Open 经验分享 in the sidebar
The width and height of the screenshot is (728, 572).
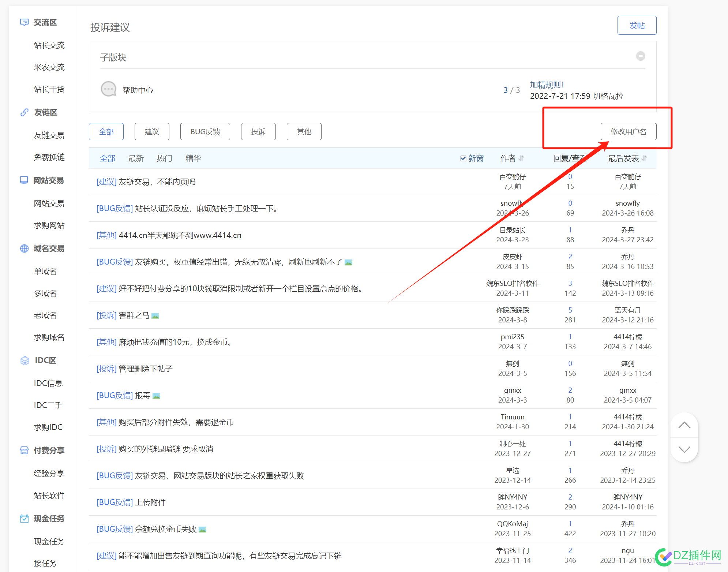click(x=49, y=474)
